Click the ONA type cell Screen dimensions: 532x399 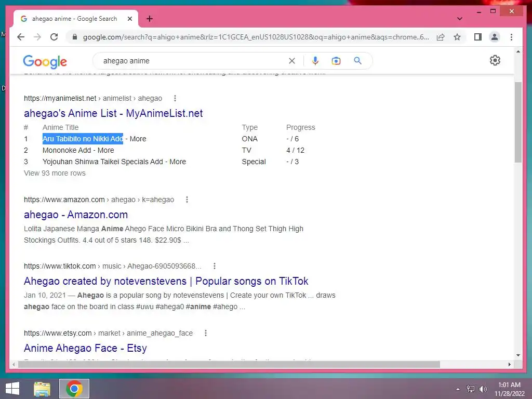(x=249, y=139)
